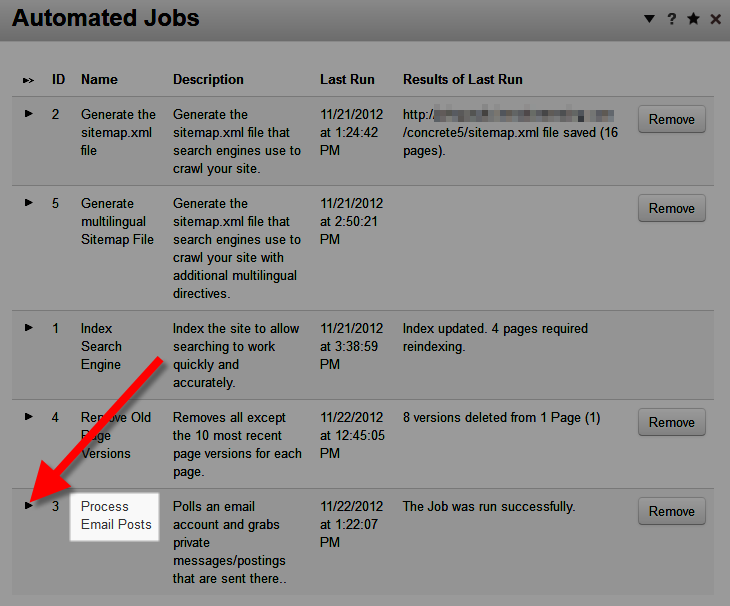The width and height of the screenshot is (730, 606).
Task: Click the run-all jobs icon in table header
Action: [x=28, y=80]
